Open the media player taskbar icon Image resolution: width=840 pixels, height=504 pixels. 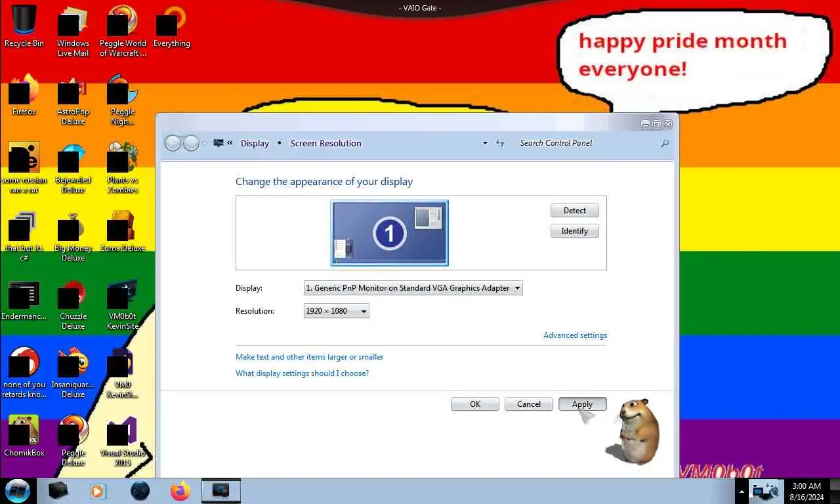[98, 490]
